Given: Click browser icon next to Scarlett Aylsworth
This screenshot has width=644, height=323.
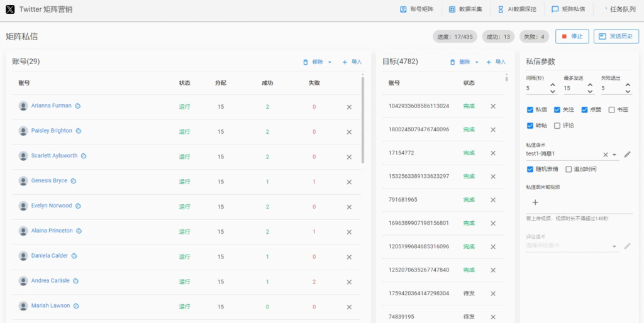Looking at the screenshot, I should point(84,156).
